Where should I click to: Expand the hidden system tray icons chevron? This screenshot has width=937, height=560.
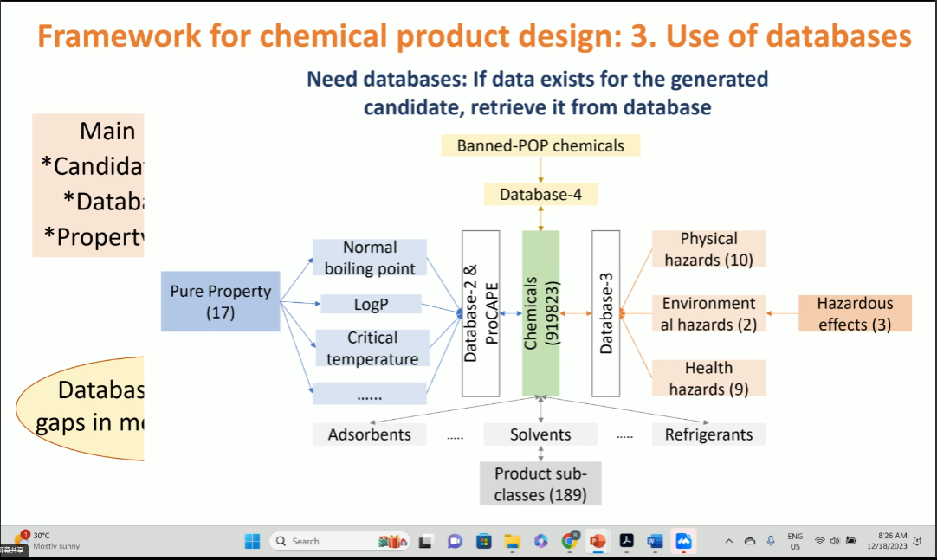pos(728,542)
